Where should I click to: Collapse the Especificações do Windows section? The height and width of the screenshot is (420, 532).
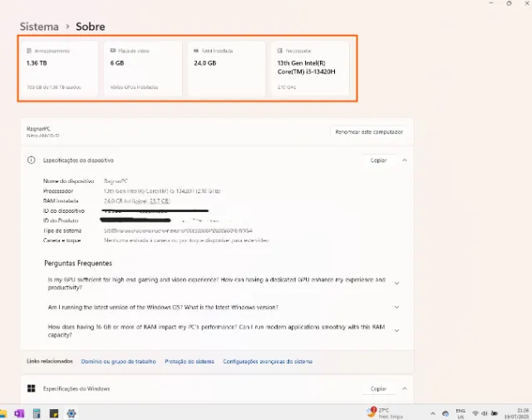point(404,388)
